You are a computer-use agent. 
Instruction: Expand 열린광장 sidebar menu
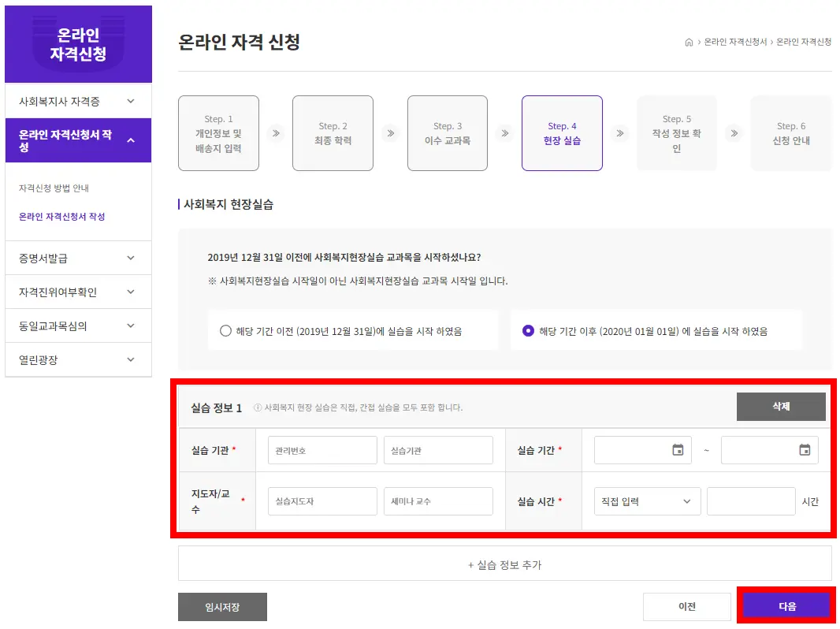coord(78,360)
